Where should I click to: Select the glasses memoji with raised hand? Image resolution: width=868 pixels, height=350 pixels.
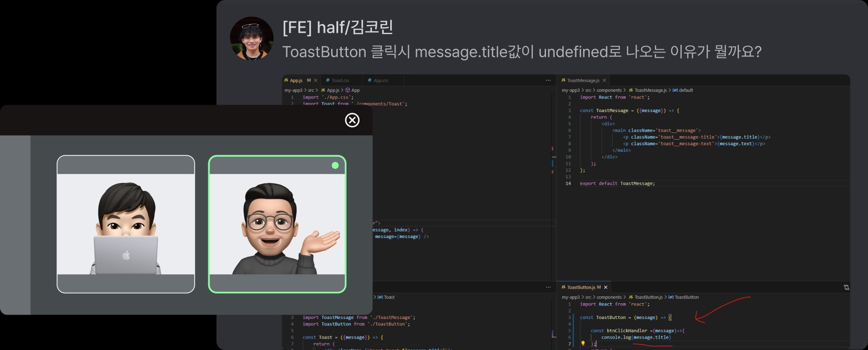tap(277, 224)
